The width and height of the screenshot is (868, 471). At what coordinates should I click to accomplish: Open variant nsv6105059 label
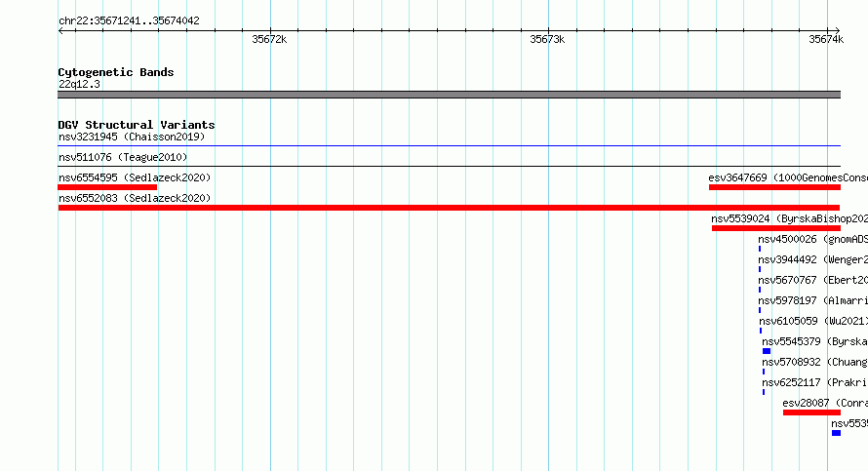(813, 321)
